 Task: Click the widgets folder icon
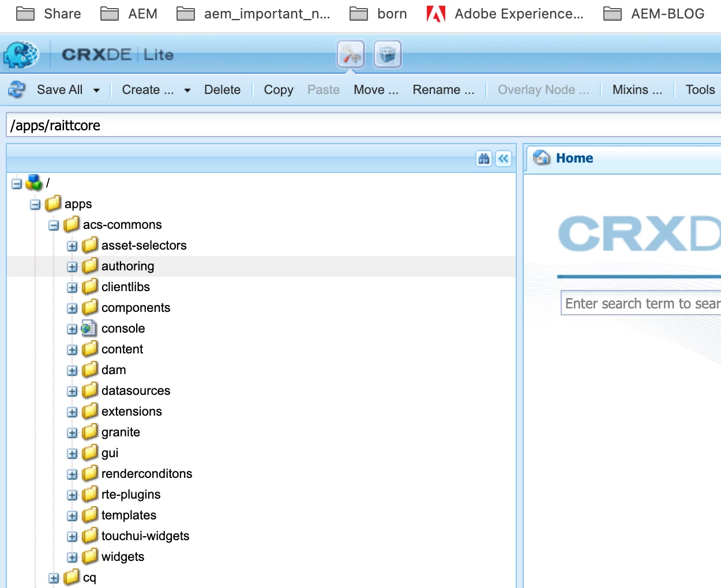pos(90,556)
